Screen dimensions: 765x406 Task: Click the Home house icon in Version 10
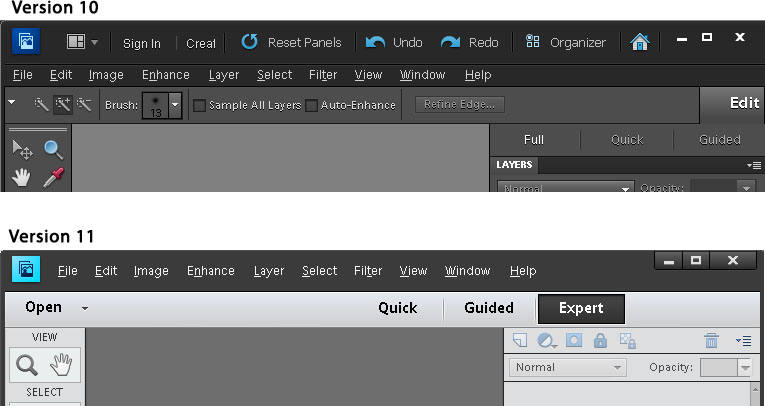coord(640,42)
